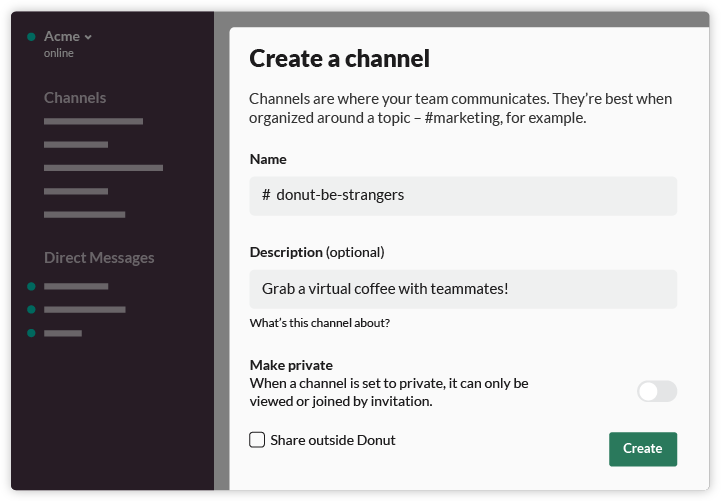Screen dimensions: 721x501
Task: Click the channel Name input field
Action: [463, 196]
